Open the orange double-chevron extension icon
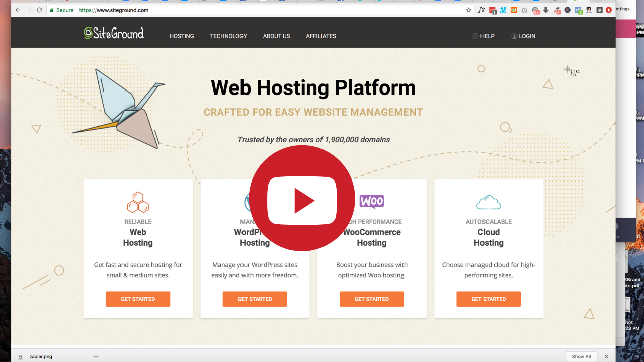Screen dimensions: 644x362 514,10
